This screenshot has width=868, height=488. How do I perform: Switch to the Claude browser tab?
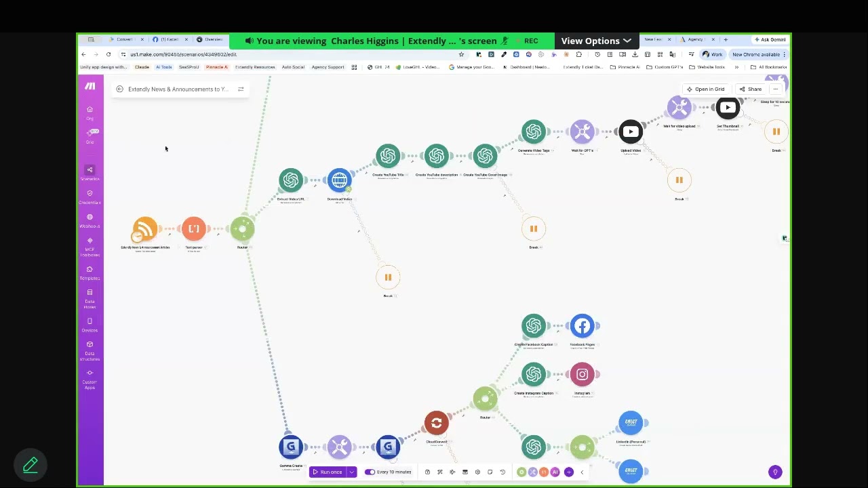[x=142, y=66]
